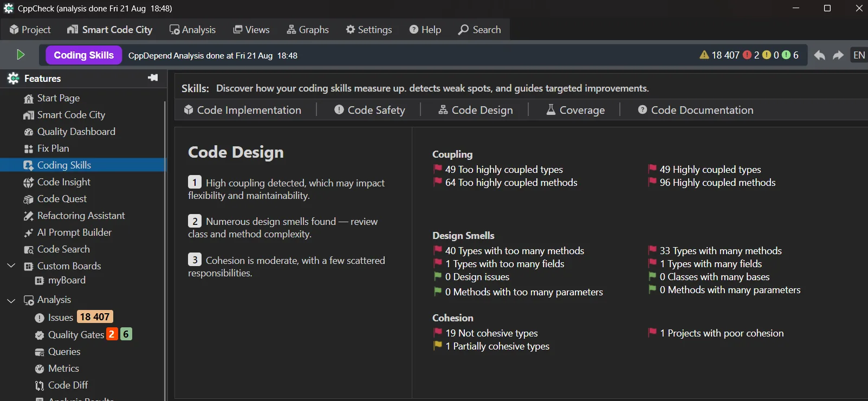Open '49 Too highly coupled types' link

tap(504, 170)
